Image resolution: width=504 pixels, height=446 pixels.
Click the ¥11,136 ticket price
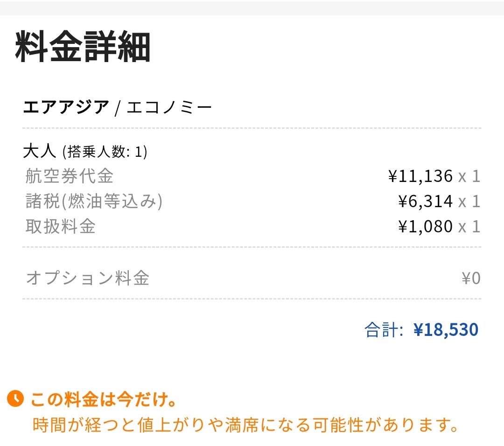420,176
